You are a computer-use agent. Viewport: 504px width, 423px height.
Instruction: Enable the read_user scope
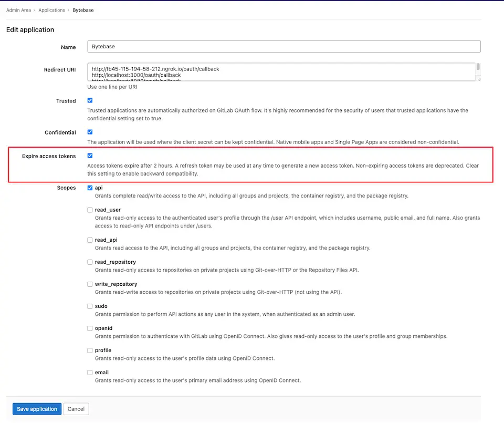90,210
